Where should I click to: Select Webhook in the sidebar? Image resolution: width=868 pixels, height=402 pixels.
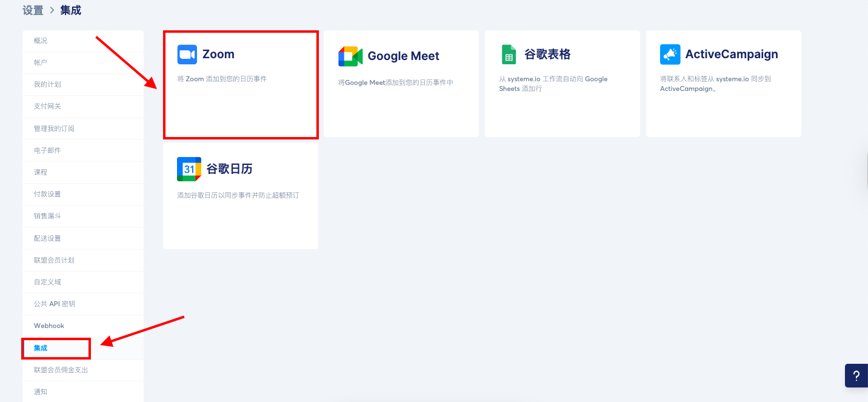click(83, 326)
